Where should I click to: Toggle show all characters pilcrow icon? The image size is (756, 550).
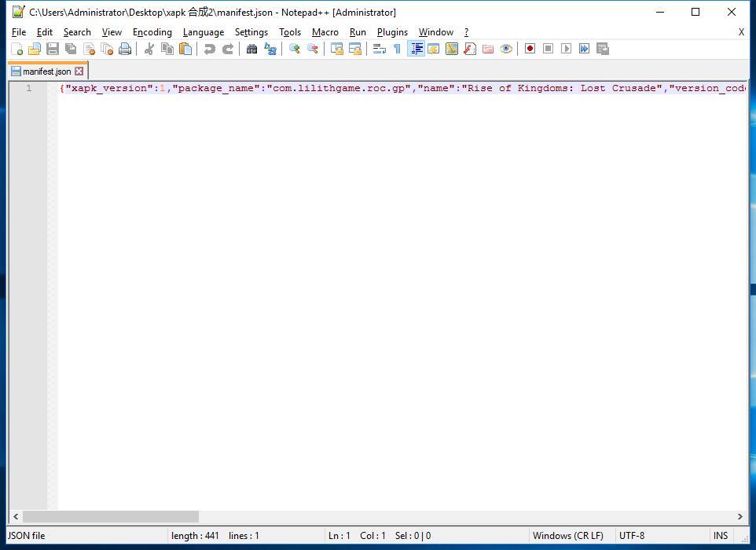click(x=398, y=49)
